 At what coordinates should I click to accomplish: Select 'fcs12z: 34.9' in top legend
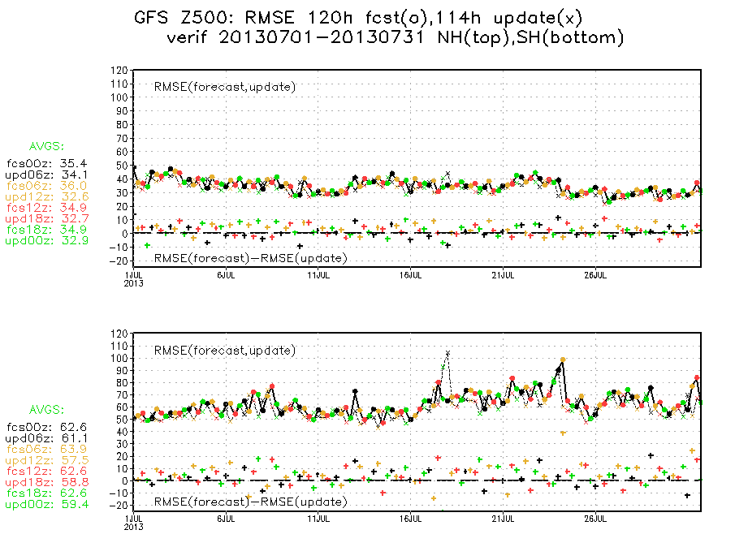pyautogui.click(x=47, y=208)
